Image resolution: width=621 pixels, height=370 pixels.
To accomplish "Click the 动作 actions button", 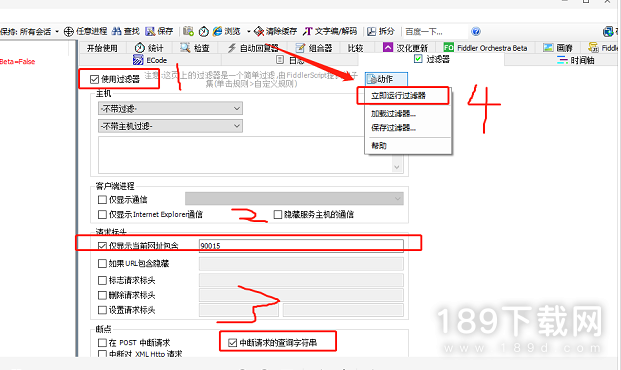I will point(386,79).
